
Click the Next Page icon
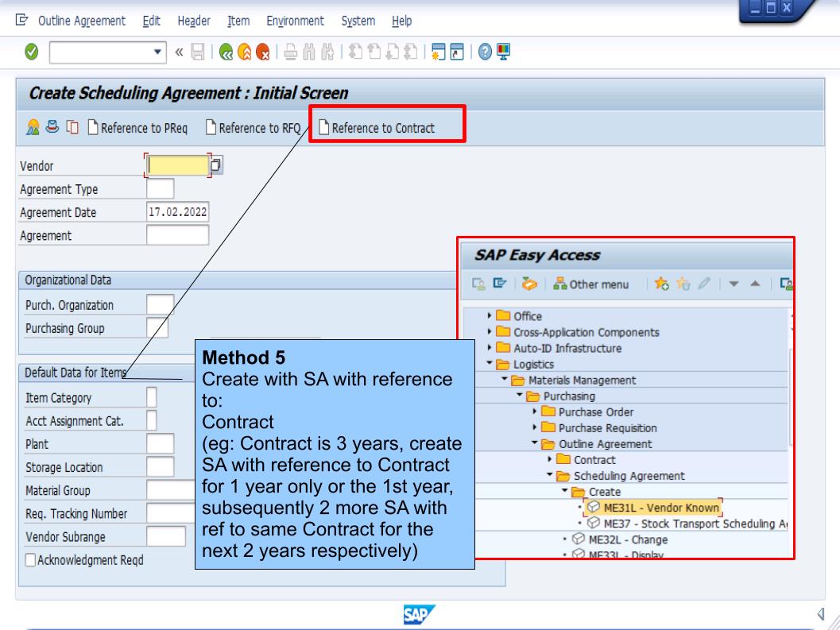pos(392,52)
